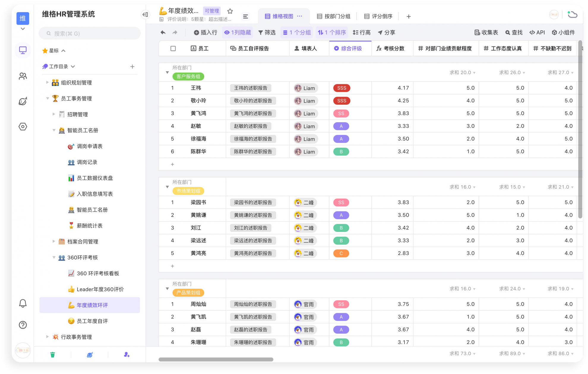Click SSS rating tag for 王祎

(x=342, y=88)
